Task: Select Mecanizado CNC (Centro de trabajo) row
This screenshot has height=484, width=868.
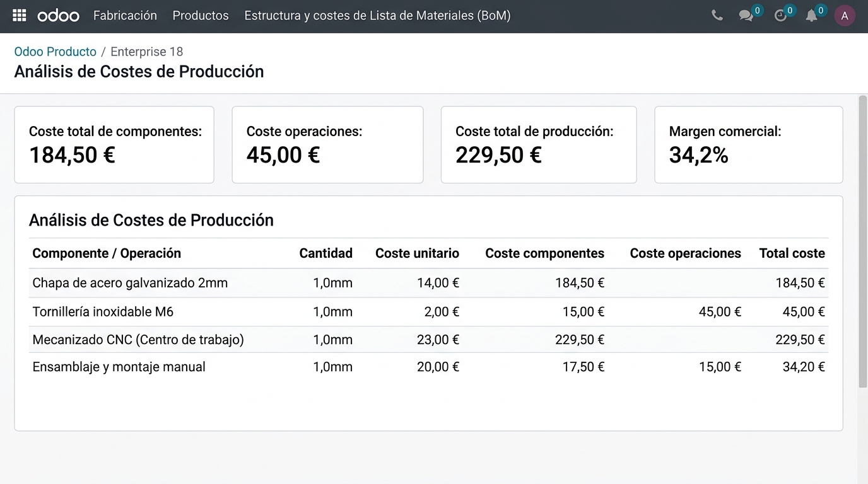Action: 428,340
